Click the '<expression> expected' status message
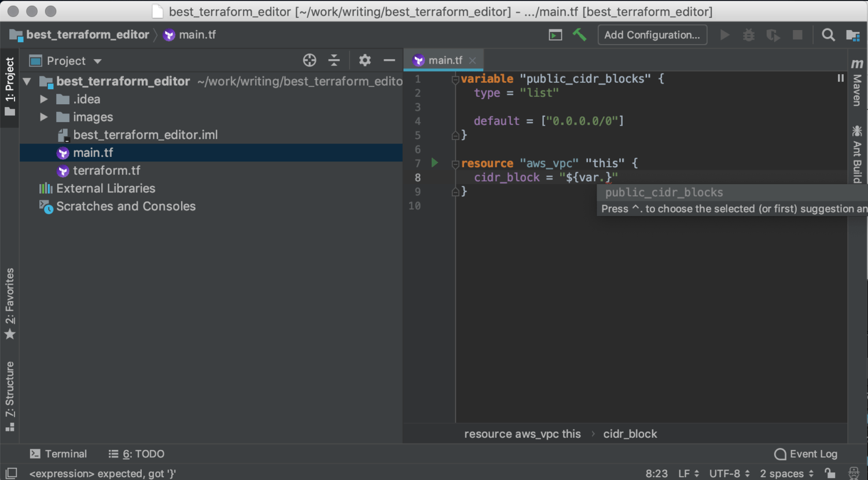 (102, 474)
